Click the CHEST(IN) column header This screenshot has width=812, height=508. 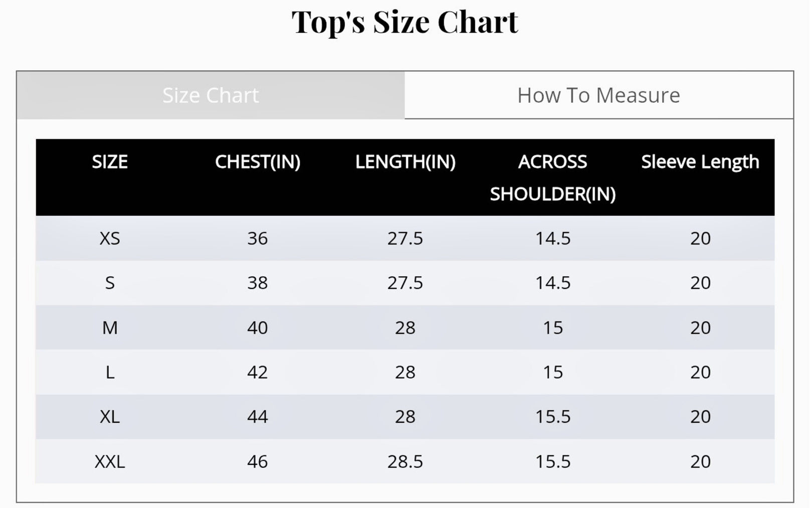tap(258, 162)
